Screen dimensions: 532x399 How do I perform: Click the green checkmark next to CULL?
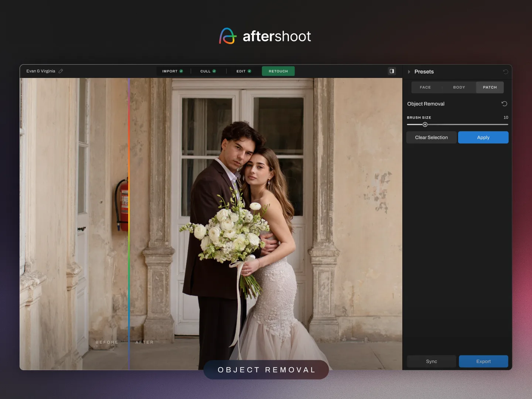[x=215, y=71]
